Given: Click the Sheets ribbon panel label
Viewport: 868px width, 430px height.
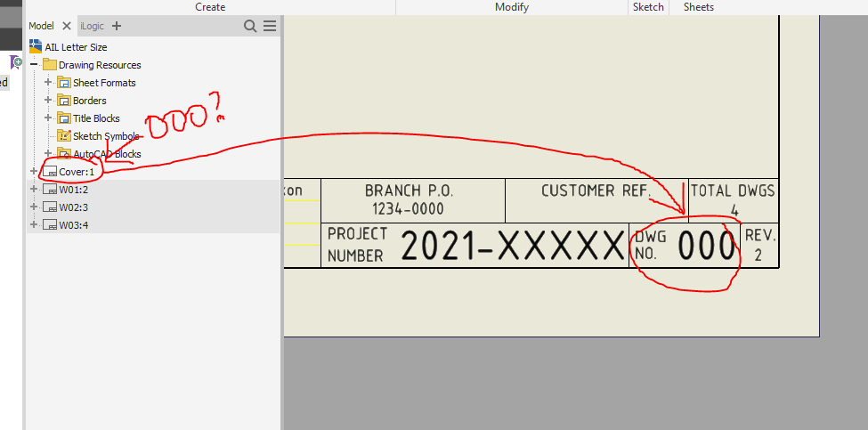Looking at the screenshot, I should (x=699, y=7).
